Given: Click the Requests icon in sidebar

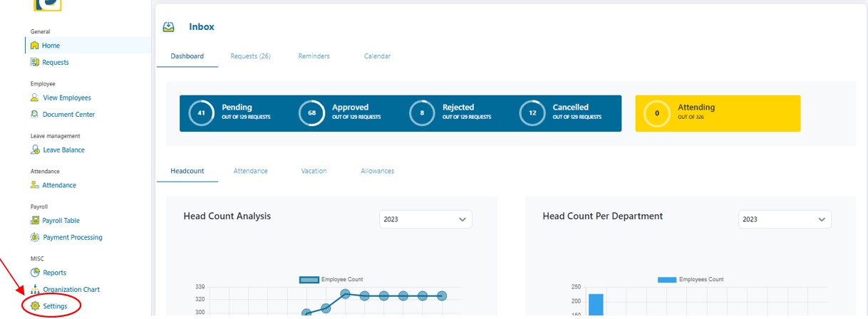Looking at the screenshot, I should [x=34, y=63].
